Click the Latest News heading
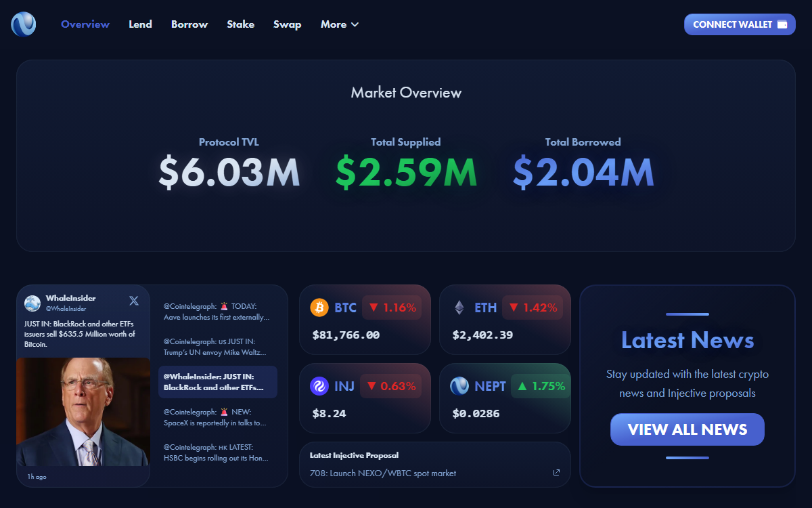This screenshot has height=508, width=812. [x=687, y=340]
